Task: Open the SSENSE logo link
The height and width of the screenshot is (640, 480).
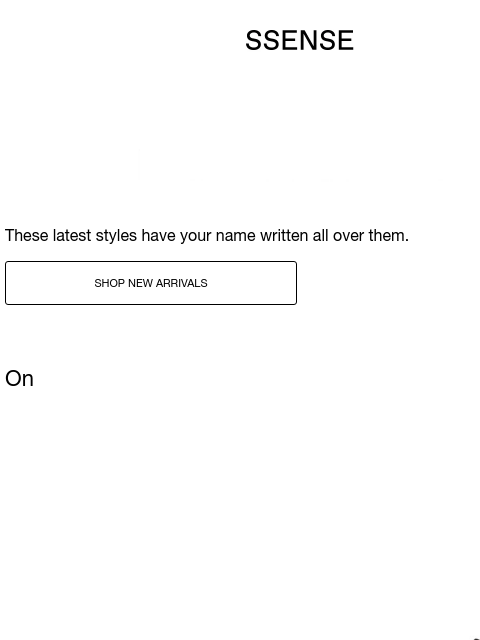Action: tap(299, 40)
